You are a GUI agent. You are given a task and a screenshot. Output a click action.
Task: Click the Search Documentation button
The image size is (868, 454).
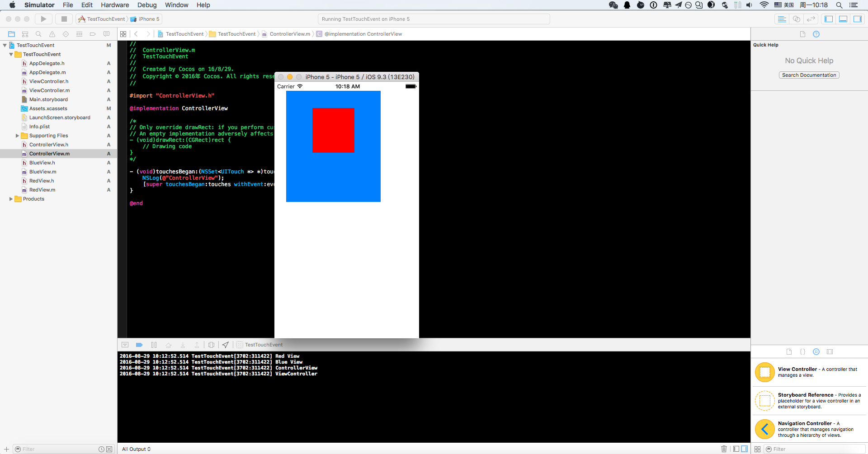coord(809,75)
